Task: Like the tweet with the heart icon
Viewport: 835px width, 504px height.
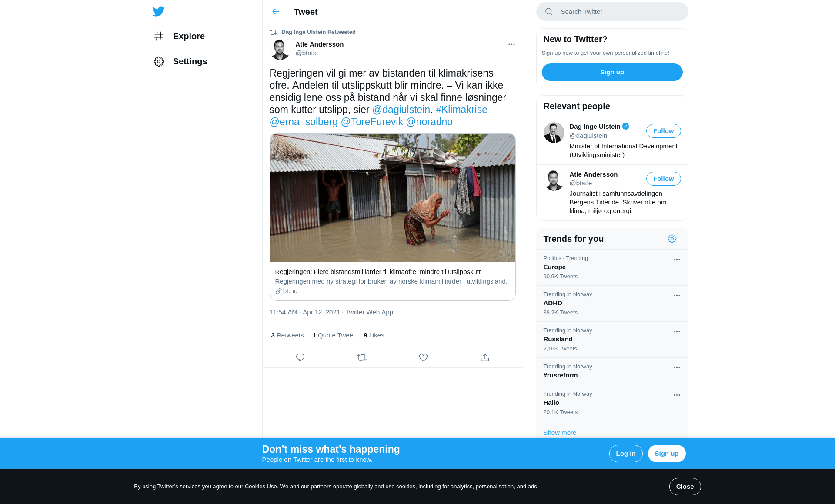Action: click(x=423, y=357)
